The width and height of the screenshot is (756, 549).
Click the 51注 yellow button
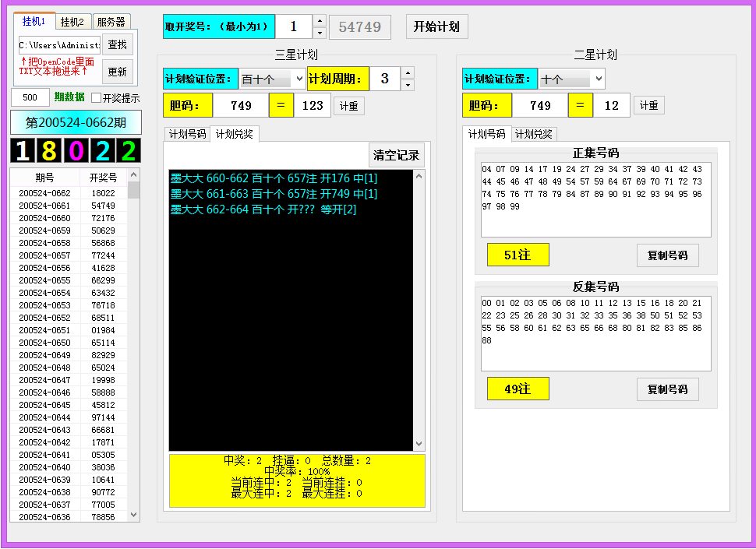(518, 255)
